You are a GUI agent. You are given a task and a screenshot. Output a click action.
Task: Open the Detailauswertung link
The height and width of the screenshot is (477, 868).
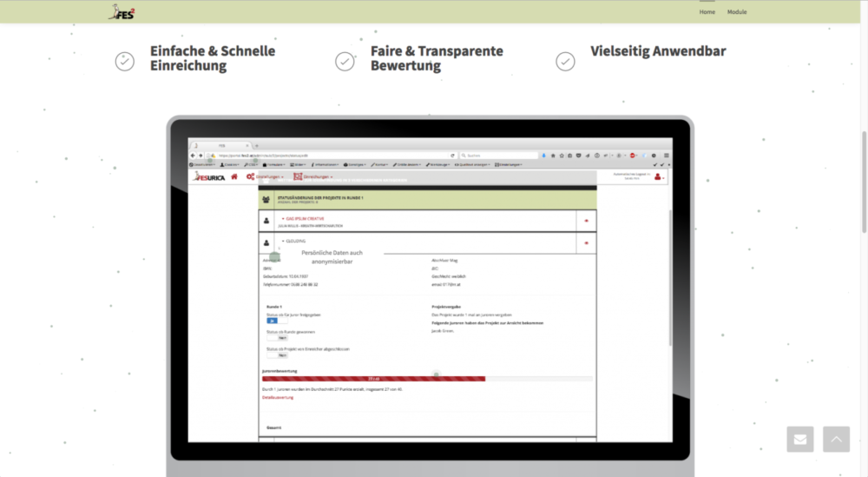(278, 397)
